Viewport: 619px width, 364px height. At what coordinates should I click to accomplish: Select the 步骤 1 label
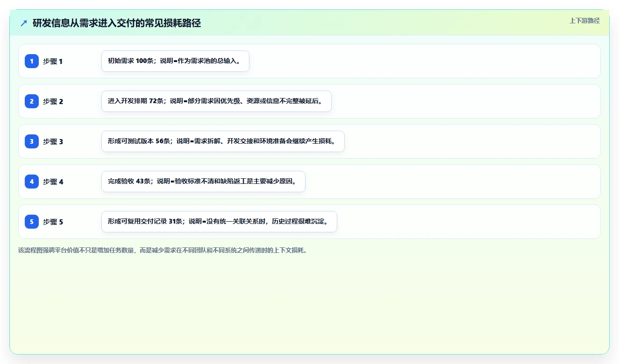coord(53,61)
